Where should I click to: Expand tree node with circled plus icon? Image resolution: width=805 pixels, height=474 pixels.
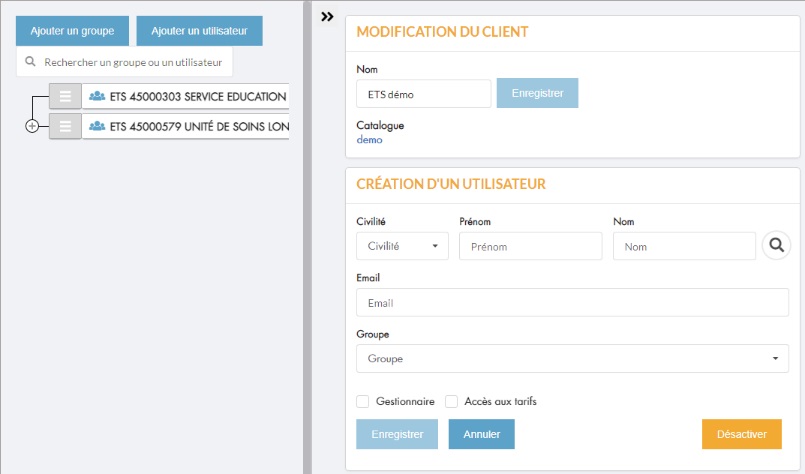click(x=32, y=126)
